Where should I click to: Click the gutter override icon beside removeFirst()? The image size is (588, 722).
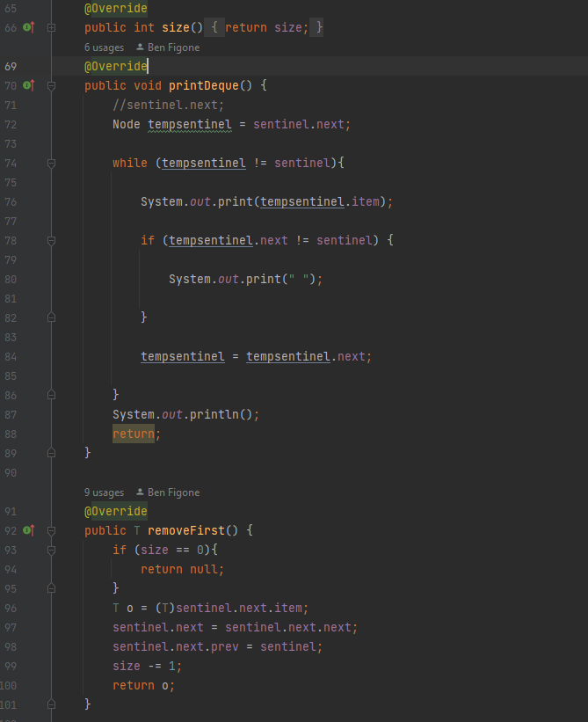(28, 530)
